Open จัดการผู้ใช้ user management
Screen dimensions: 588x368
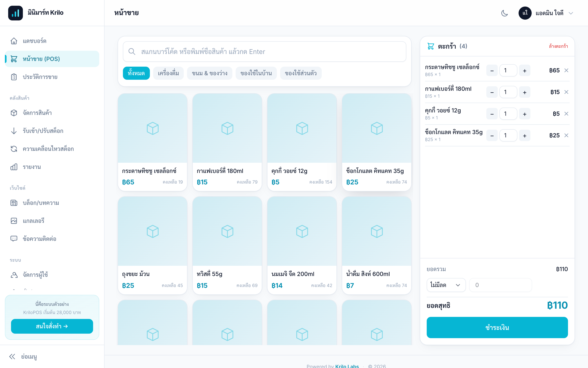(x=52, y=275)
